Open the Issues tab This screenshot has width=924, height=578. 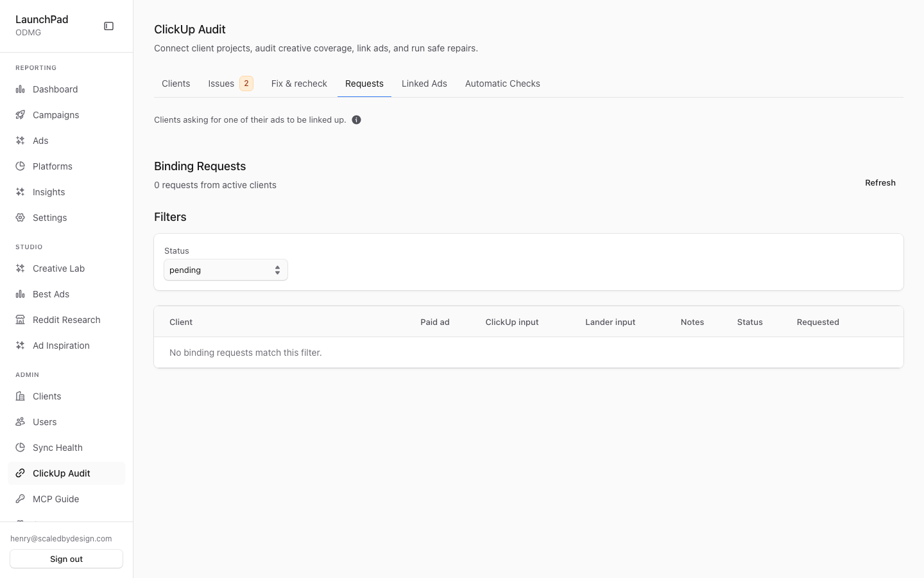(x=230, y=83)
